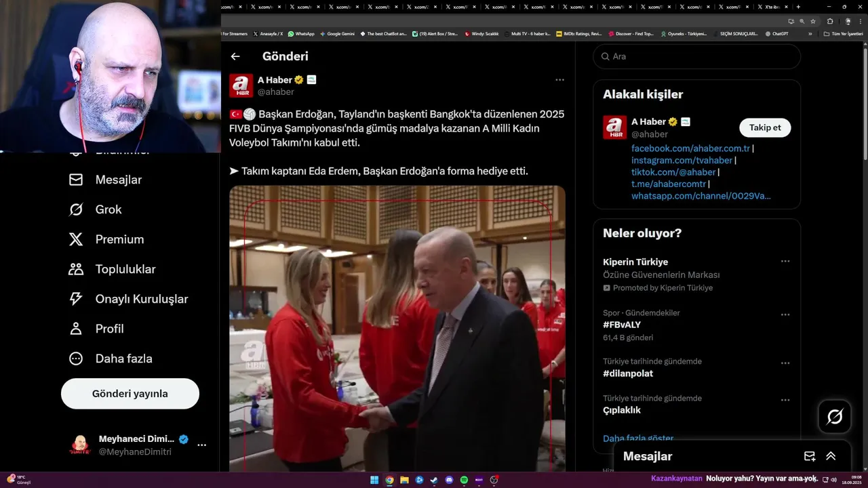
Task: Open browser zoom magnifier icon in address bar
Action: coord(802,21)
